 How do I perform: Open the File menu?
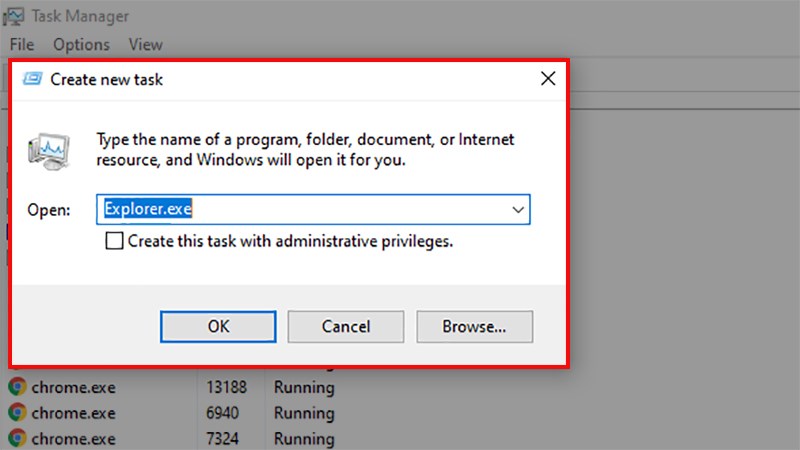click(x=22, y=44)
